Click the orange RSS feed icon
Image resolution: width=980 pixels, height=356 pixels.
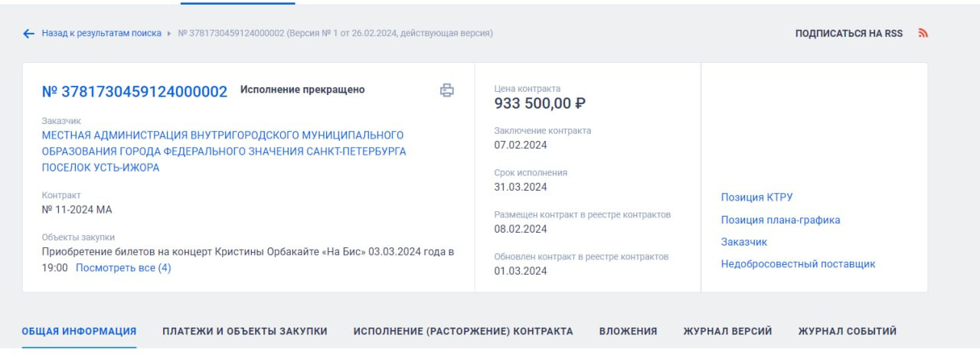pyautogui.click(x=923, y=34)
